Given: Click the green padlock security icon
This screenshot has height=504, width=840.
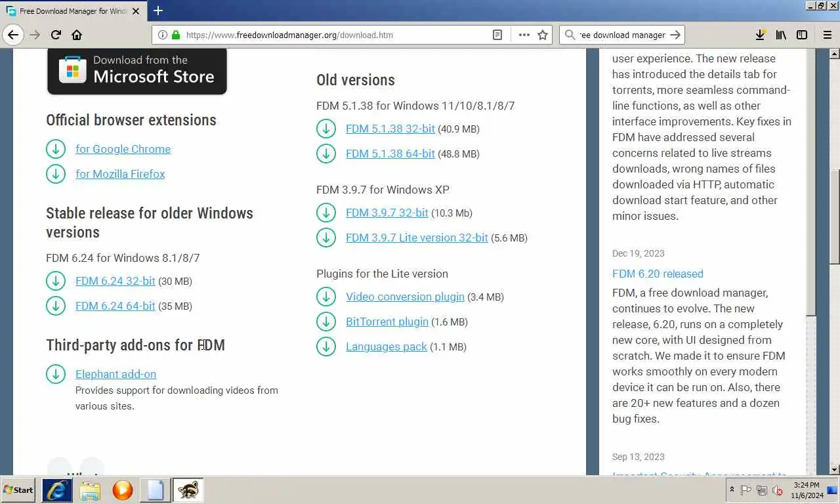Looking at the screenshot, I should click(x=175, y=35).
